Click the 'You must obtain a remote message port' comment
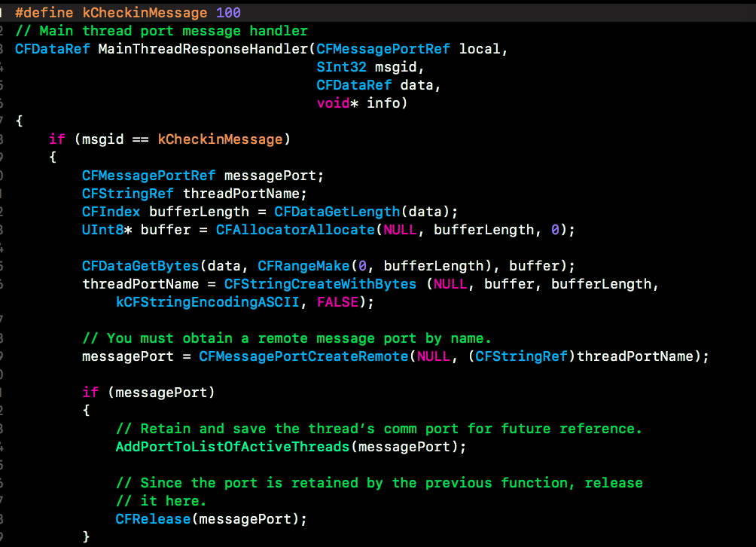The image size is (756, 547). pos(287,338)
